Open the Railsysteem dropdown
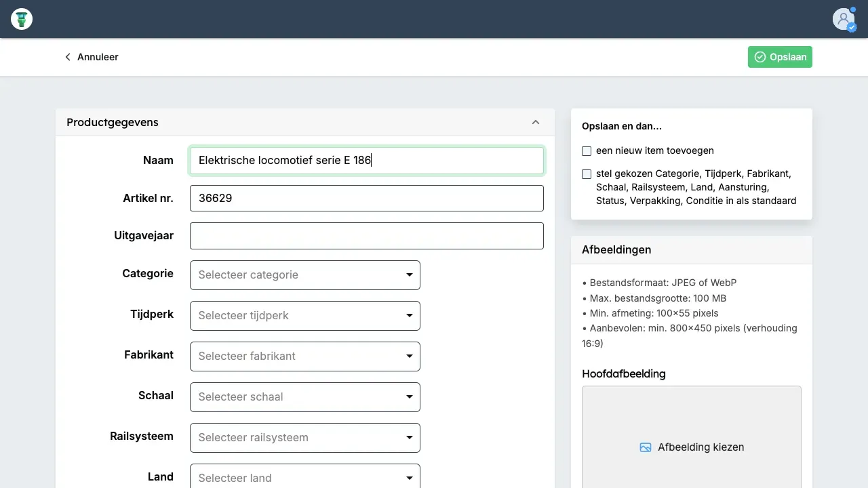This screenshot has height=488, width=868. click(305, 438)
